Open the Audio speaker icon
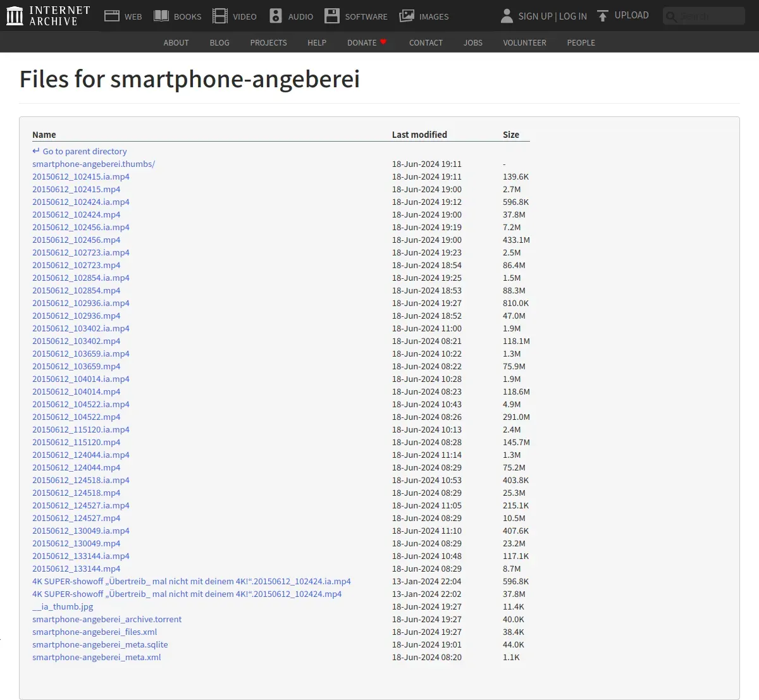The image size is (759, 700). 276,16
